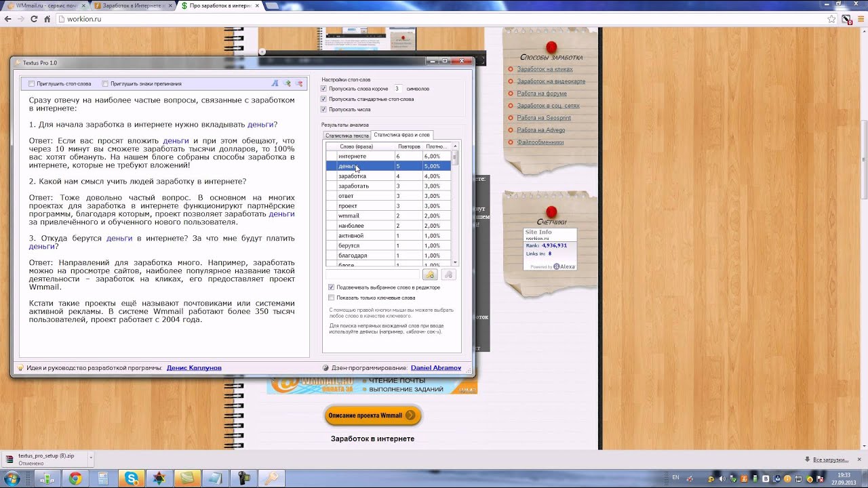Screen dimensions: 868x488
Task: Click the red clear-text icon in Textus toolbar
Action: point(299,83)
